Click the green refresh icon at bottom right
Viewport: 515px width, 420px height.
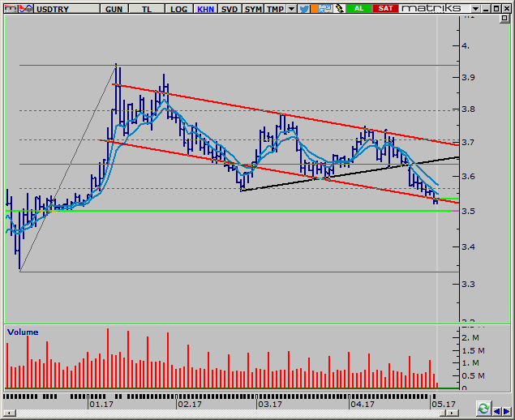pyautogui.click(x=483, y=409)
